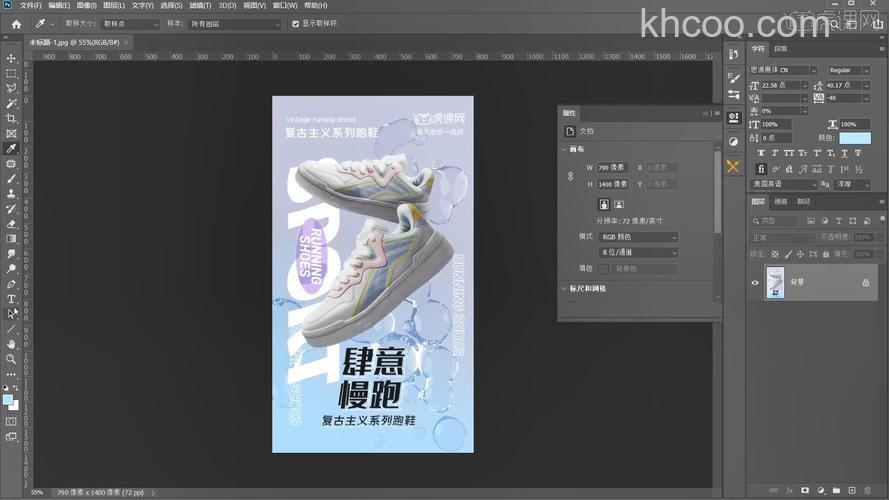Select the Hand tool

[x=11, y=344]
